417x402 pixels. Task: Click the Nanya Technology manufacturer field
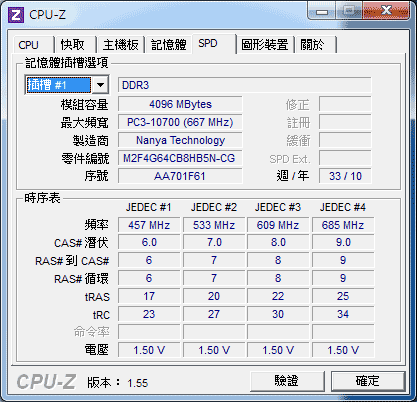(x=180, y=140)
